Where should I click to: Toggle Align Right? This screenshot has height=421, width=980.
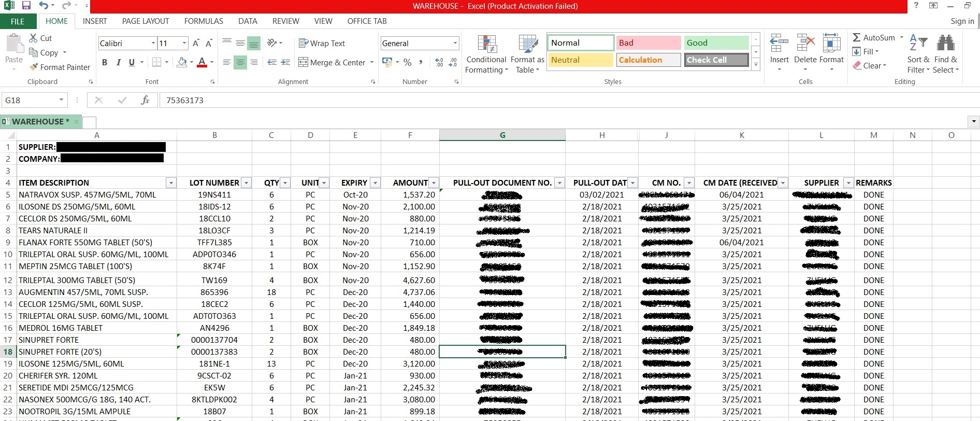click(254, 63)
